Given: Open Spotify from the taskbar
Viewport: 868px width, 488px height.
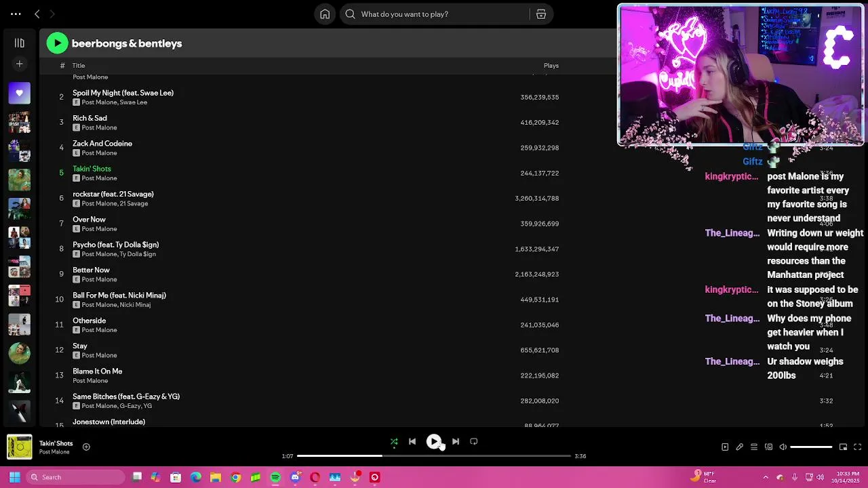Looking at the screenshot, I should [x=275, y=477].
